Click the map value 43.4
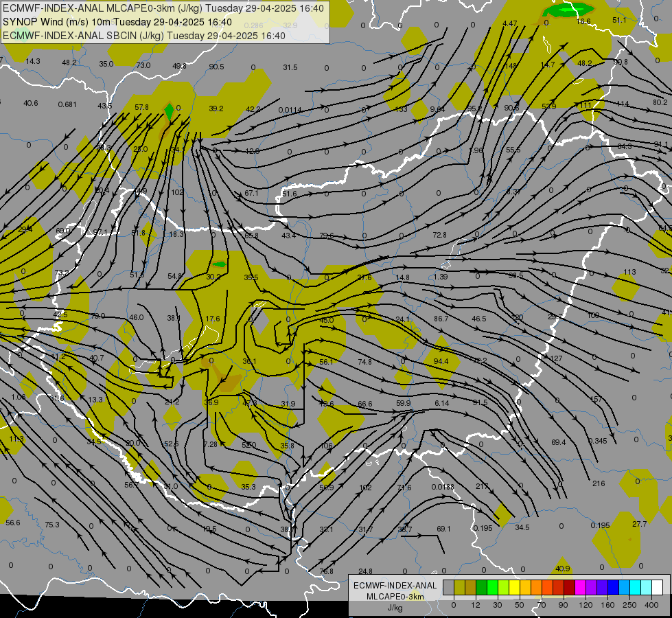This screenshot has height=618, width=672. coord(288,236)
